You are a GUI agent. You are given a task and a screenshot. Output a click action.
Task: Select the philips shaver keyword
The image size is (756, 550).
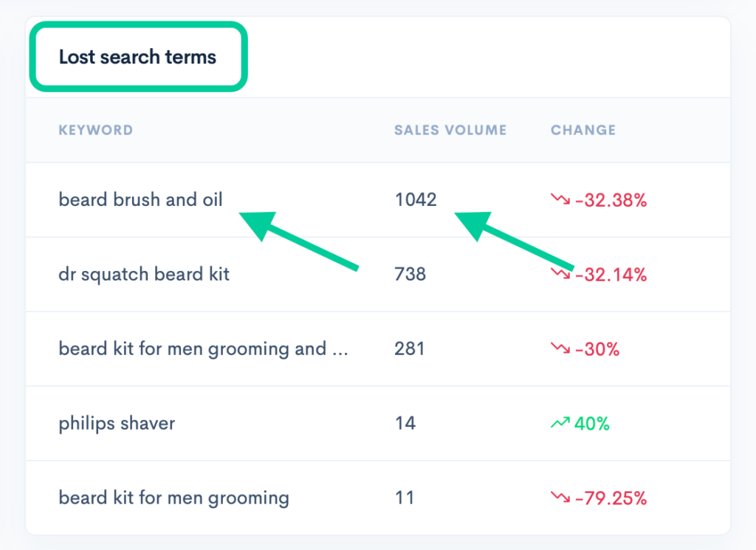117,423
